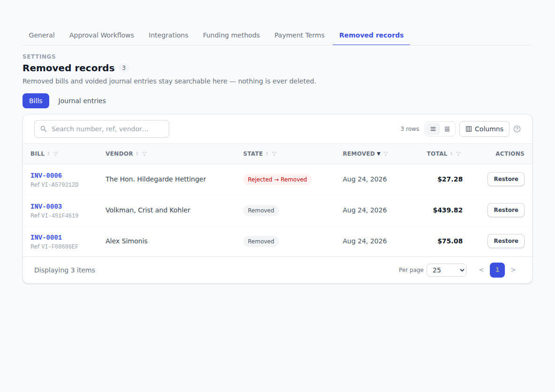555x392 pixels.
Task: Click the Actions column header
Action: point(510,154)
